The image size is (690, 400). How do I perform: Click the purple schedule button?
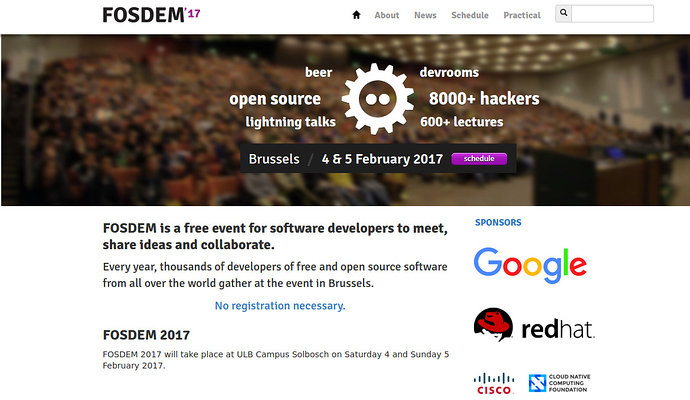tap(479, 158)
